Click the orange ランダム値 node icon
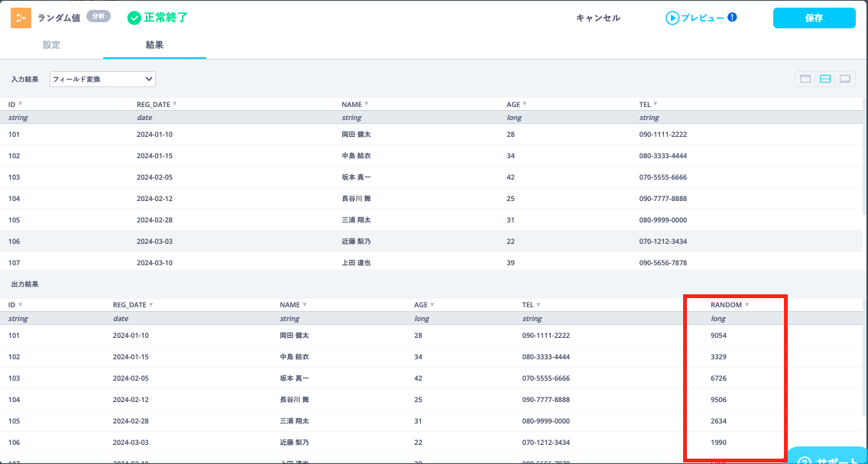Screen dimensions: 868x464 pos(21,18)
